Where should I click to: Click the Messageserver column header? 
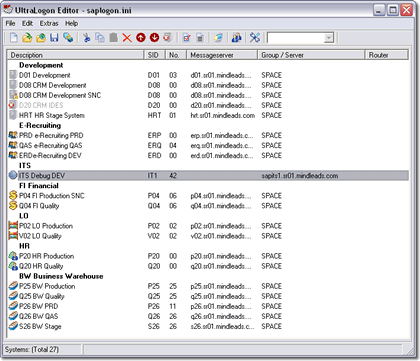[x=222, y=55]
